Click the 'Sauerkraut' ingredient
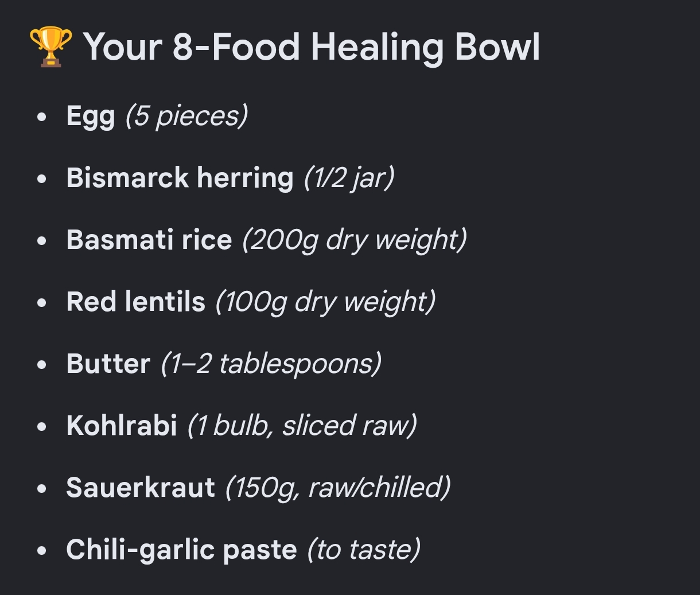The height and width of the screenshot is (595, 700). click(x=141, y=488)
